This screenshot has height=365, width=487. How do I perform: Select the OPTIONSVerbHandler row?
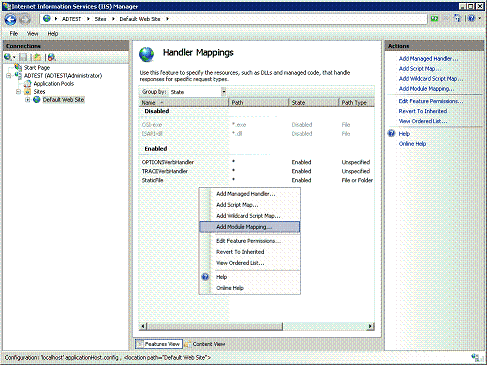click(257, 162)
